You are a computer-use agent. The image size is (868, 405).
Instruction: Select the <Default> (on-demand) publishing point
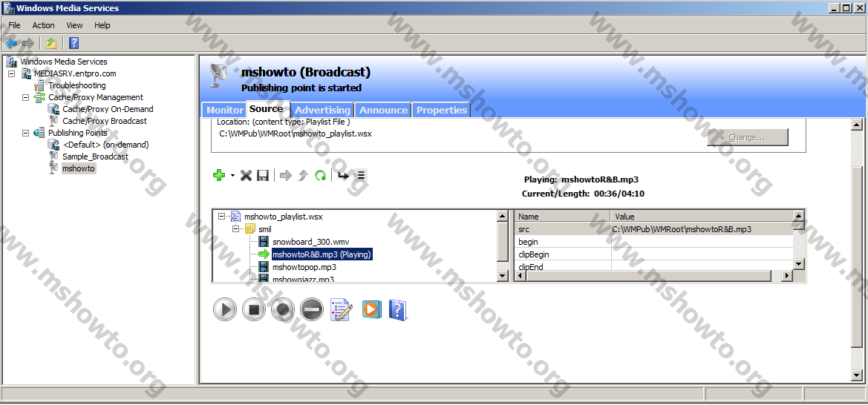coord(105,145)
